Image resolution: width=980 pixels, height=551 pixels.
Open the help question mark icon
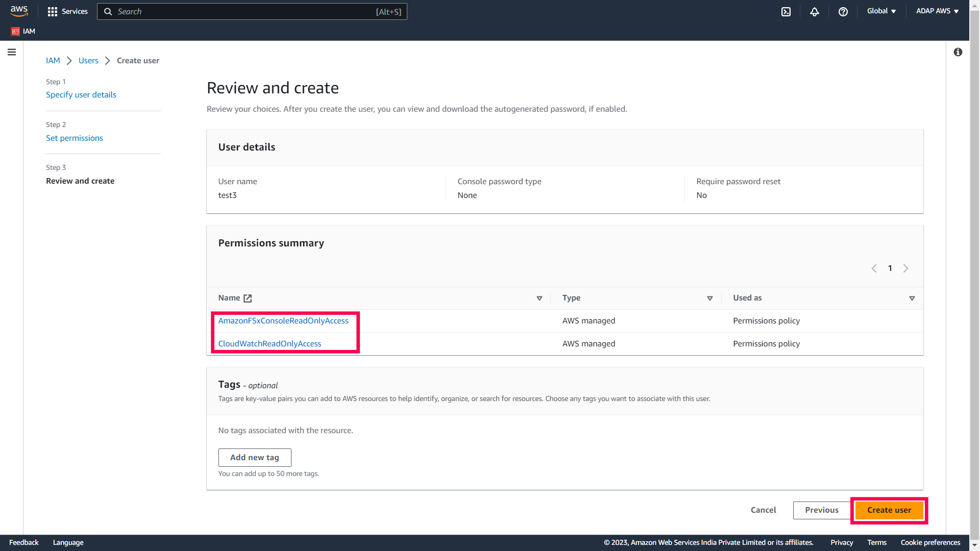point(843,11)
